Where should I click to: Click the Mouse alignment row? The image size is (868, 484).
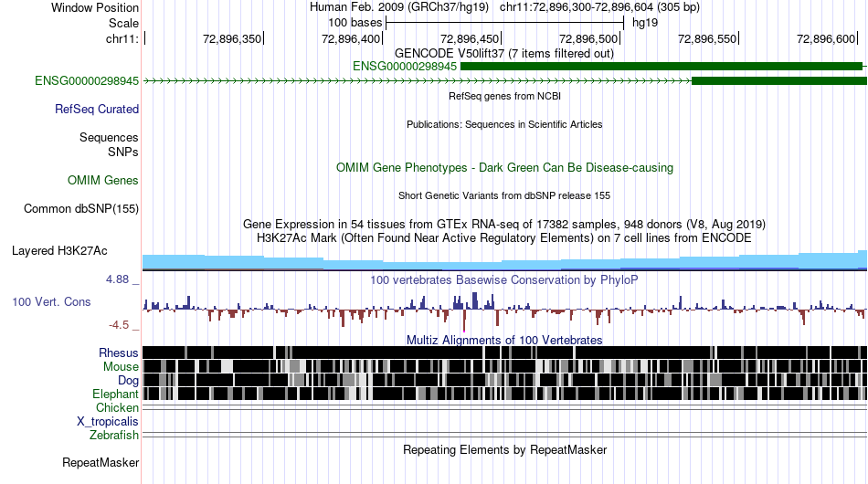pos(505,366)
